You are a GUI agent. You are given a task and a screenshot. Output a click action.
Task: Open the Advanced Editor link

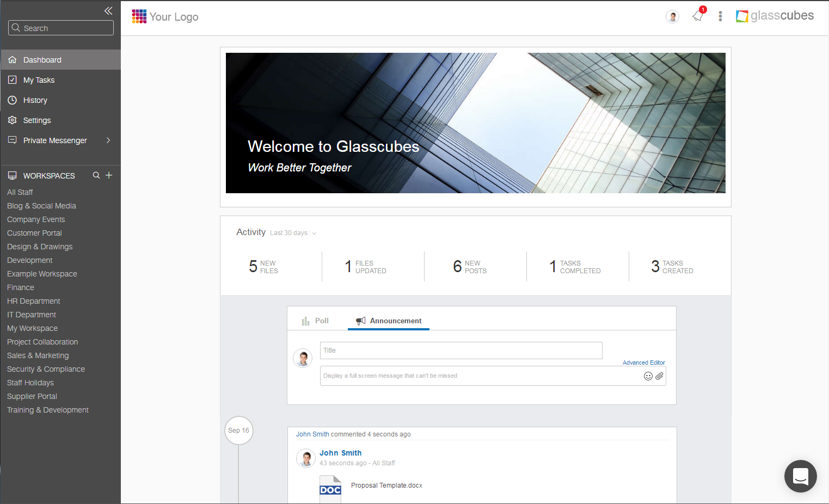tap(643, 362)
